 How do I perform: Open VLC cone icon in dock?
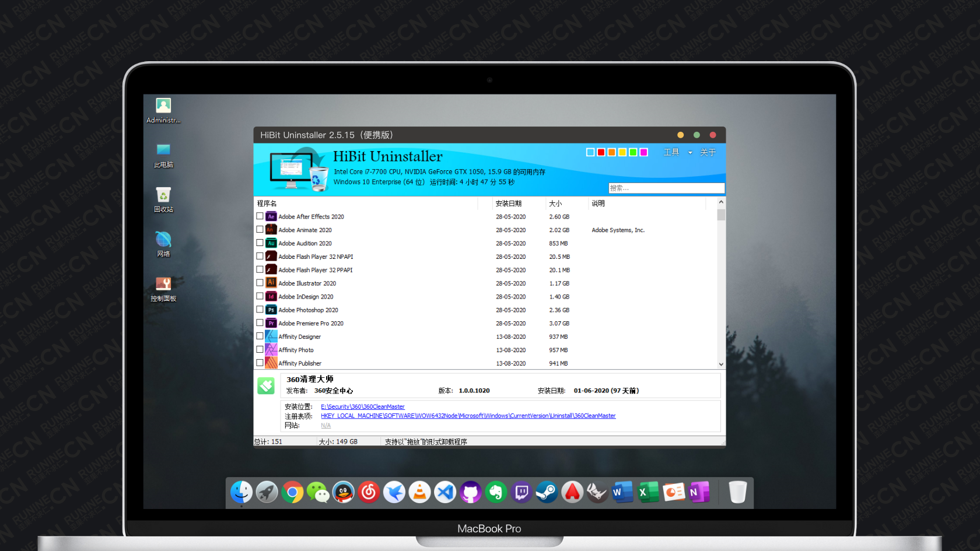pyautogui.click(x=419, y=493)
